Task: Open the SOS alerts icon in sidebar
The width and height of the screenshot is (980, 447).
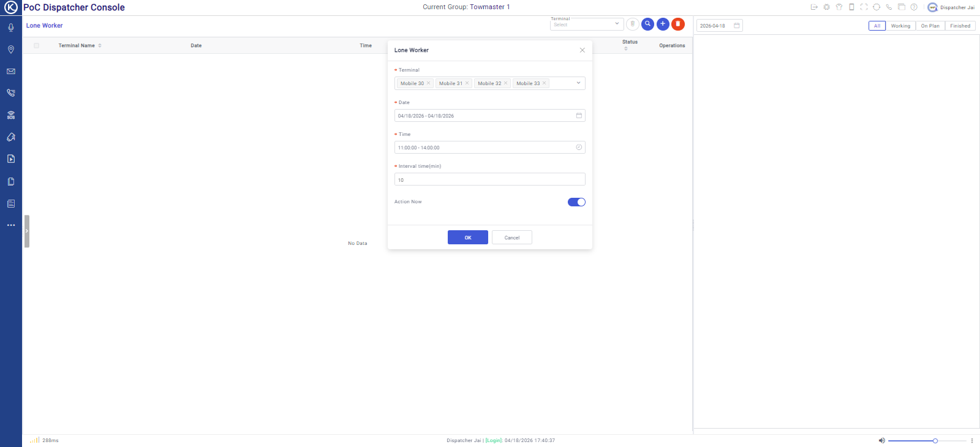Action: point(11,115)
